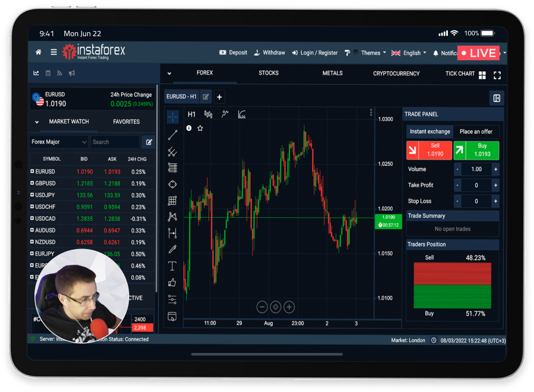Toggle logarithmic scale on the chart

point(242,114)
